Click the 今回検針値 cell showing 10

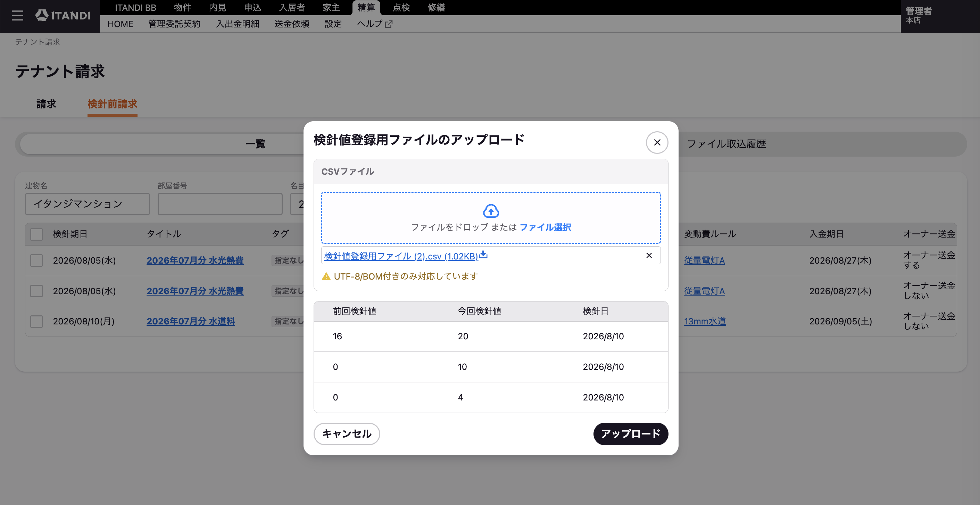click(462, 367)
